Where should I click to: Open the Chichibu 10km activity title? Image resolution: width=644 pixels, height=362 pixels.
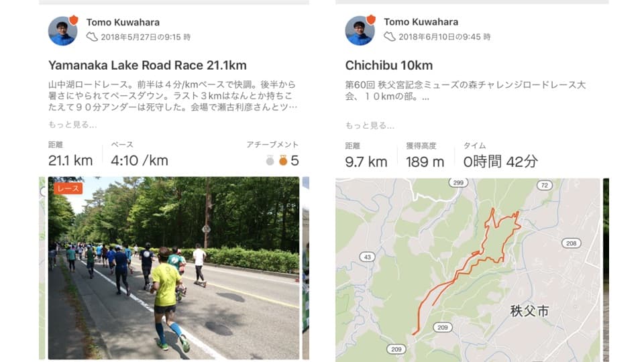pos(389,65)
